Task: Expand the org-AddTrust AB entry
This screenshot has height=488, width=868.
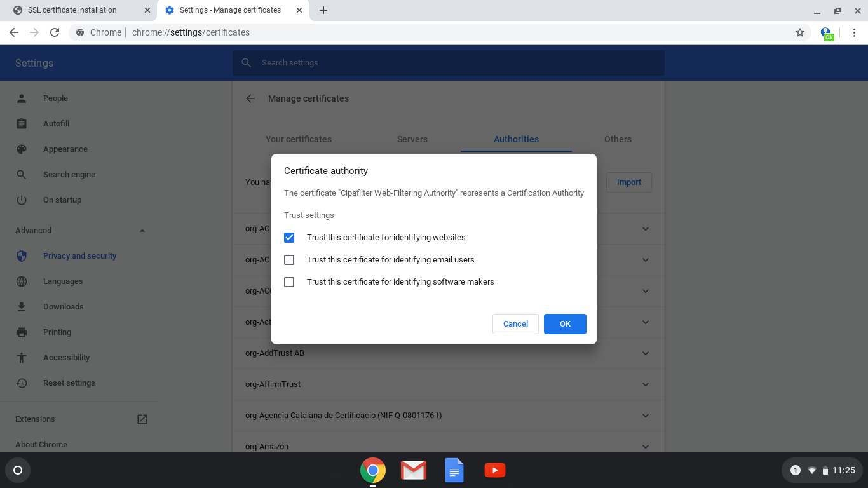Action: tap(646, 353)
